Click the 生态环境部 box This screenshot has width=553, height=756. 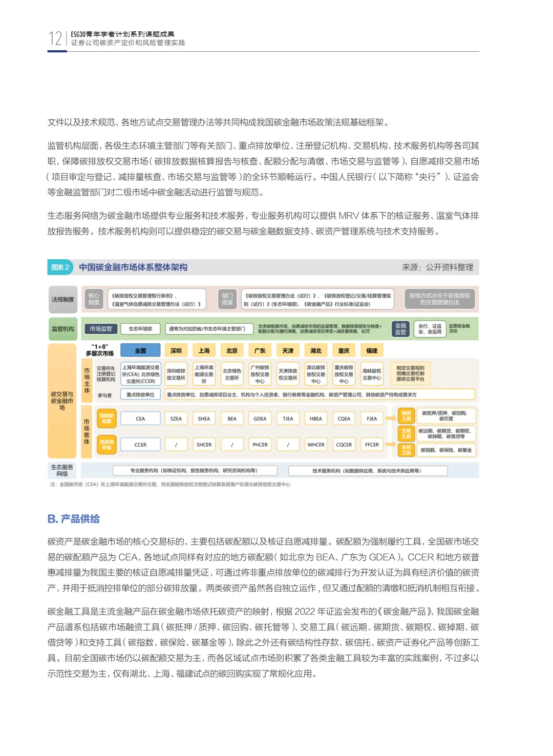[x=140, y=329]
